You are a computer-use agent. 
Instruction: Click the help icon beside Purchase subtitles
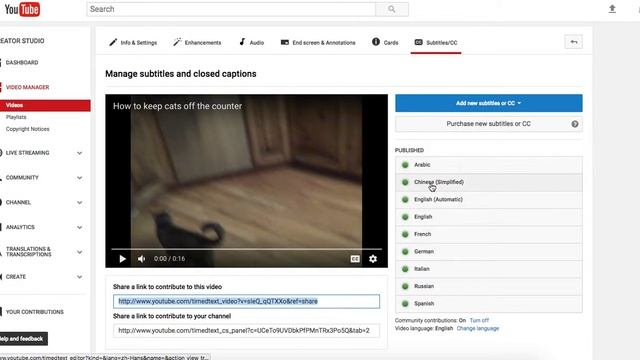[575, 124]
